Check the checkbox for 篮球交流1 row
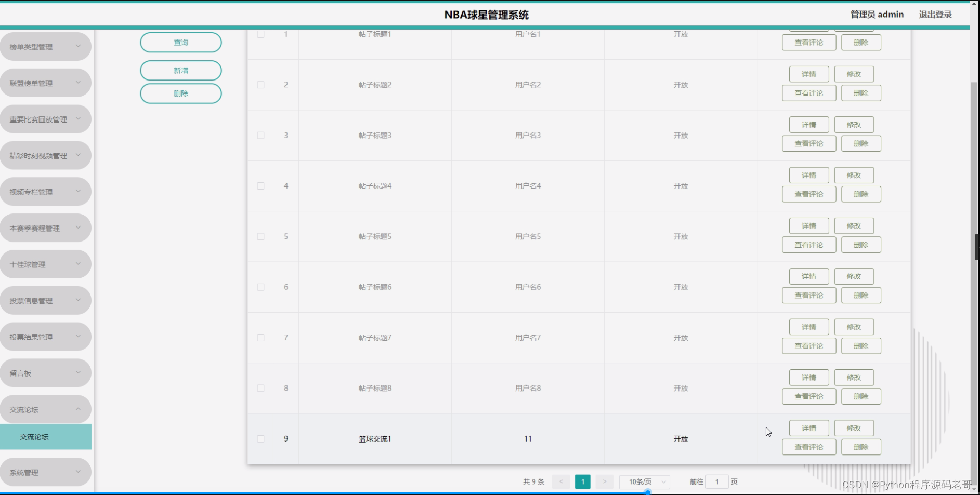Image resolution: width=980 pixels, height=495 pixels. pos(260,438)
